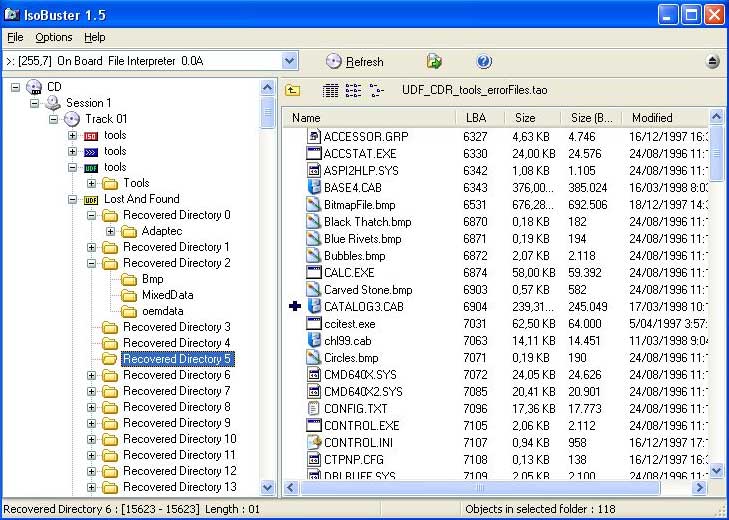Sort by the LBA column header

point(480,118)
